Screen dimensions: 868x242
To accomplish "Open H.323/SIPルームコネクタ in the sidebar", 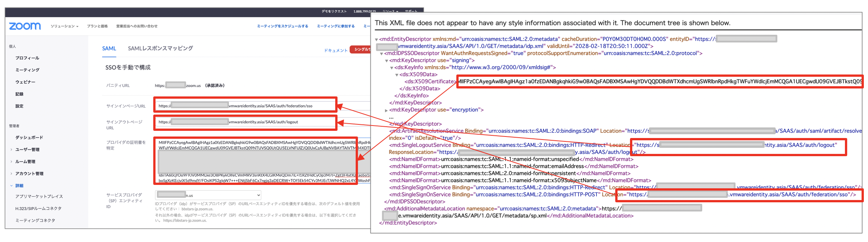I will click(38, 209).
